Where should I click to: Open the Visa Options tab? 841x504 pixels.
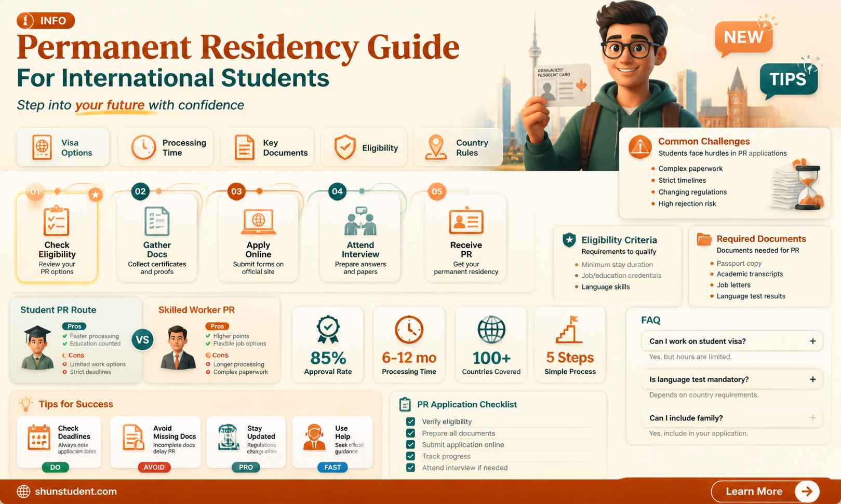coord(63,147)
